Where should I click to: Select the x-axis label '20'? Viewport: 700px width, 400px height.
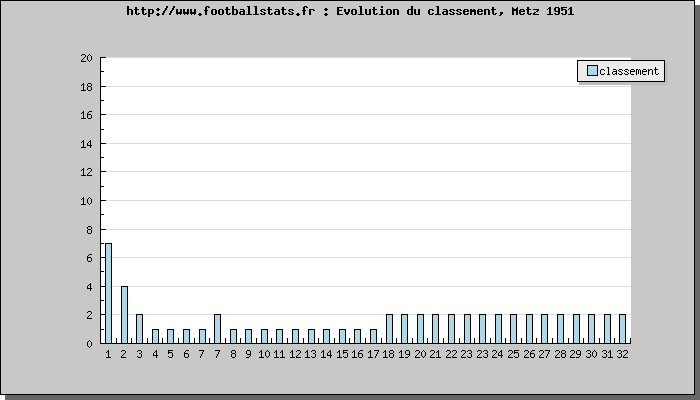pyautogui.click(x=420, y=354)
